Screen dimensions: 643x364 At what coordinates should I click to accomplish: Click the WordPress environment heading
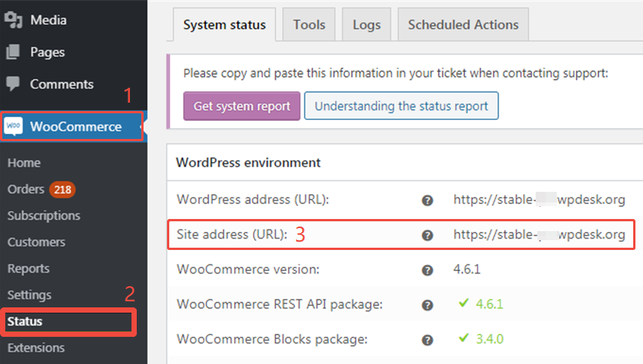click(x=248, y=162)
